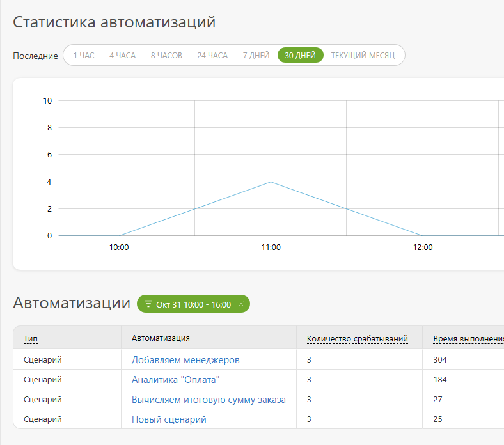504x445 pixels.
Task: Click Сценарий type in Добавляем менеджеров row
Action: (x=42, y=360)
